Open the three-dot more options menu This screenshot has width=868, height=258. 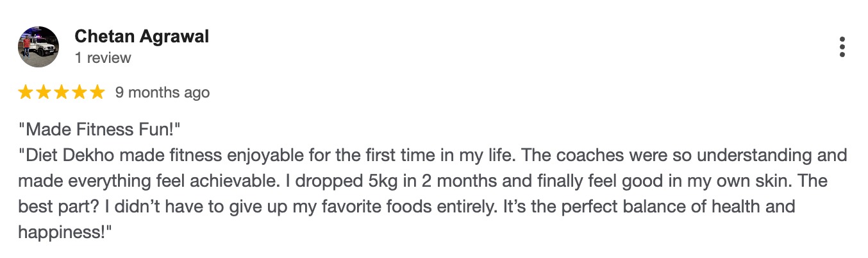[x=842, y=47]
